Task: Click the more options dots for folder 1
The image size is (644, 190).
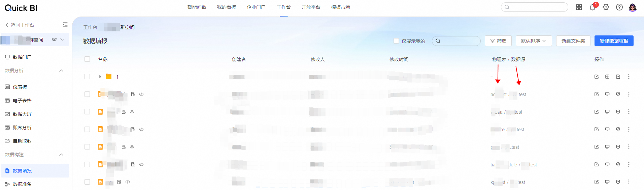Action: pyautogui.click(x=629, y=77)
